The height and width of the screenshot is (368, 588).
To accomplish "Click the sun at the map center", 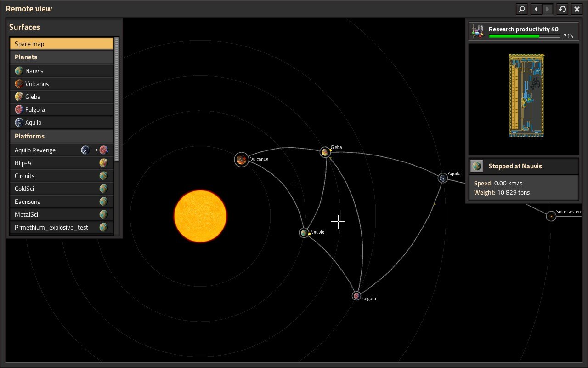I will 200,216.
